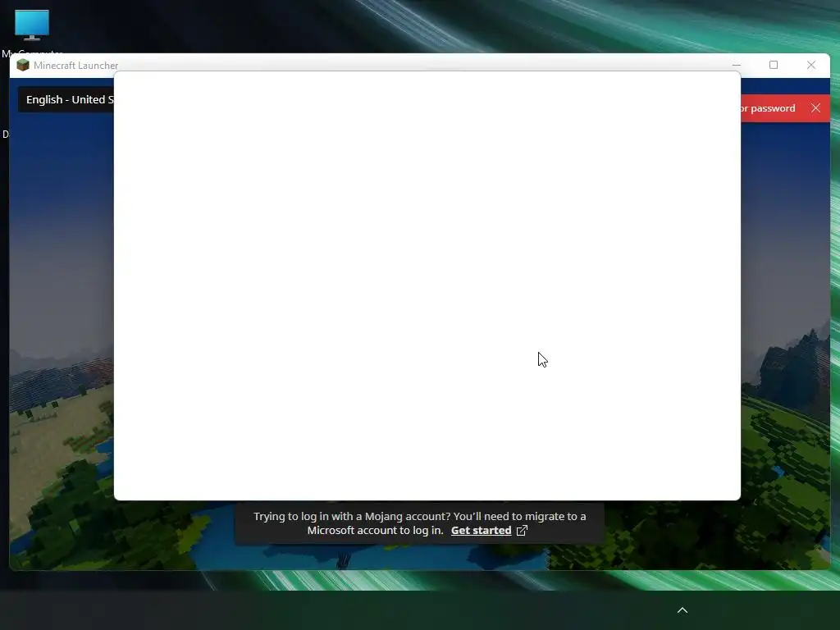Viewport: 840px width, 630px height.
Task: Click the external link icon beside Get started
Action: [522, 531]
